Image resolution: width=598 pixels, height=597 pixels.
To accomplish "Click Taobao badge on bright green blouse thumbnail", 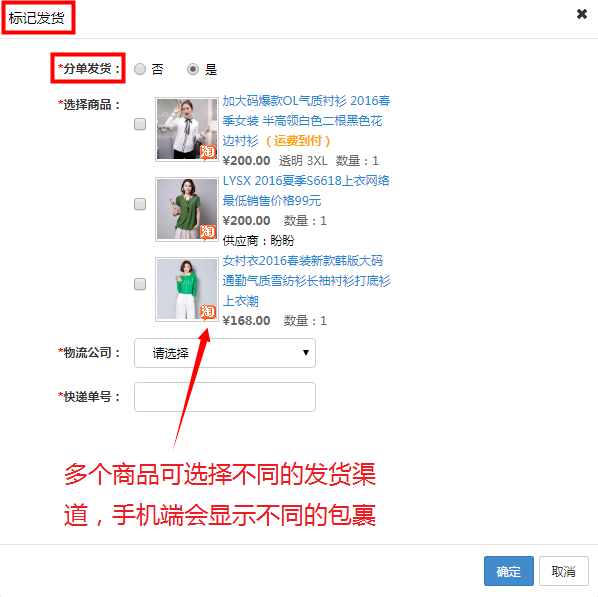I will coord(208,312).
